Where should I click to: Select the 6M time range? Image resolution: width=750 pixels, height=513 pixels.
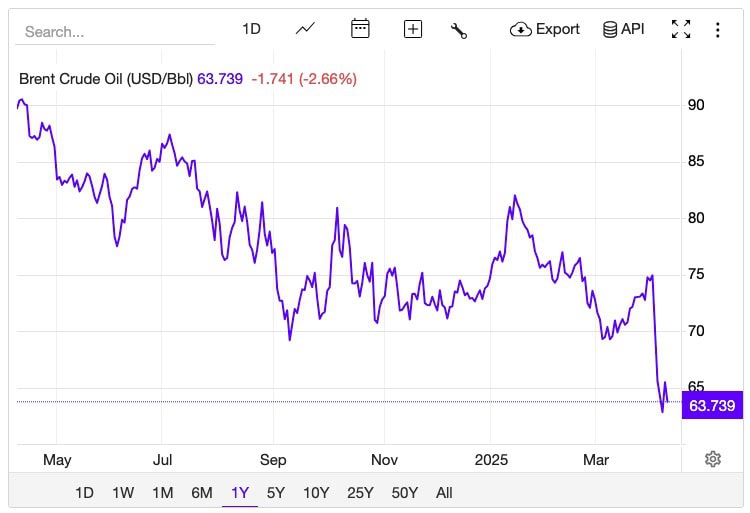tap(202, 492)
